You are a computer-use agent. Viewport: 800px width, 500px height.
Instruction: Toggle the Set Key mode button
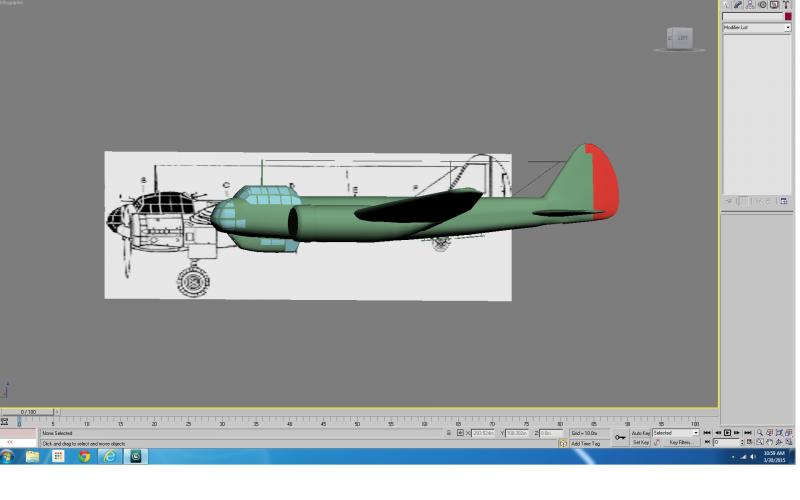tap(641, 442)
